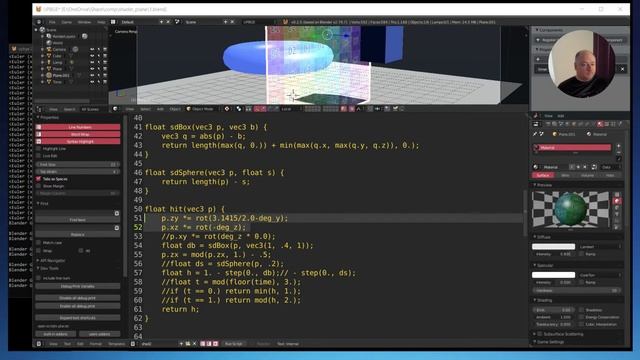Adjust the Font Size slider
The width and height of the screenshot is (640, 360).
[78, 164]
